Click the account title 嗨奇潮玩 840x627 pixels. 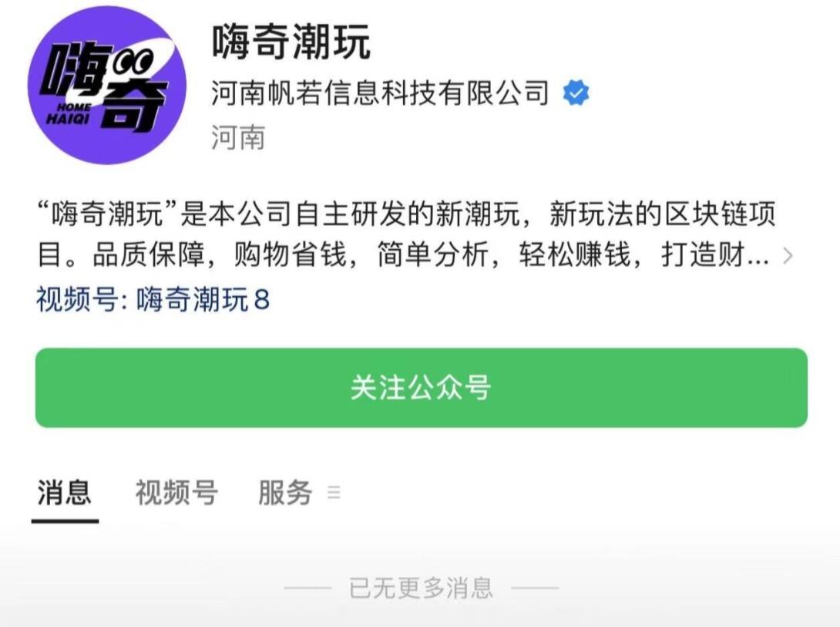pyautogui.click(x=291, y=42)
